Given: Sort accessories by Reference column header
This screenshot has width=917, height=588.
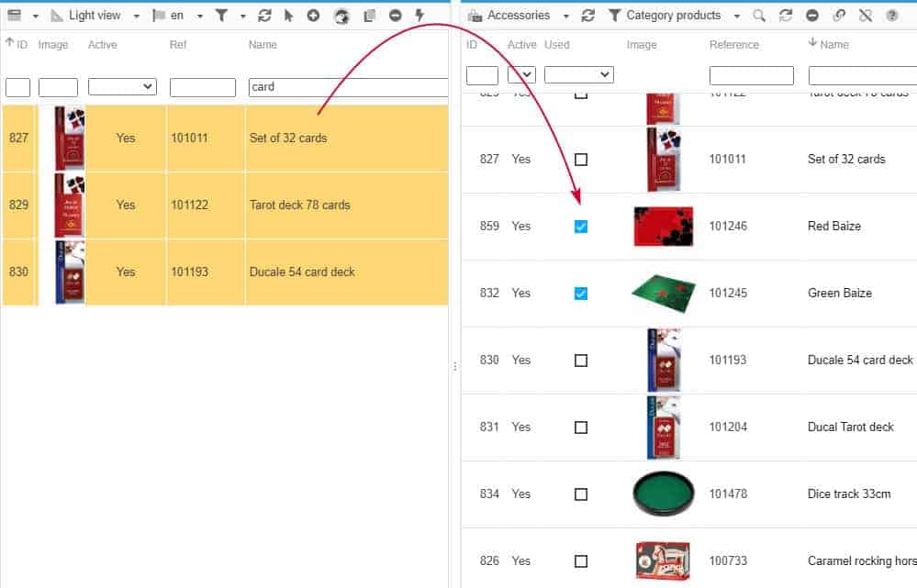Looking at the screenshot, I should coord(733,45).
